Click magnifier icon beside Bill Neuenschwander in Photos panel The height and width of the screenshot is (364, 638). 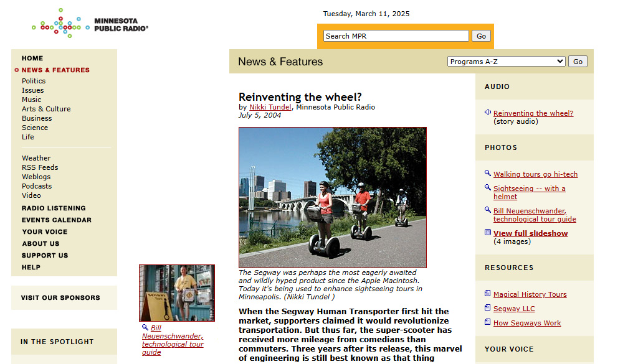coord(488,210)
